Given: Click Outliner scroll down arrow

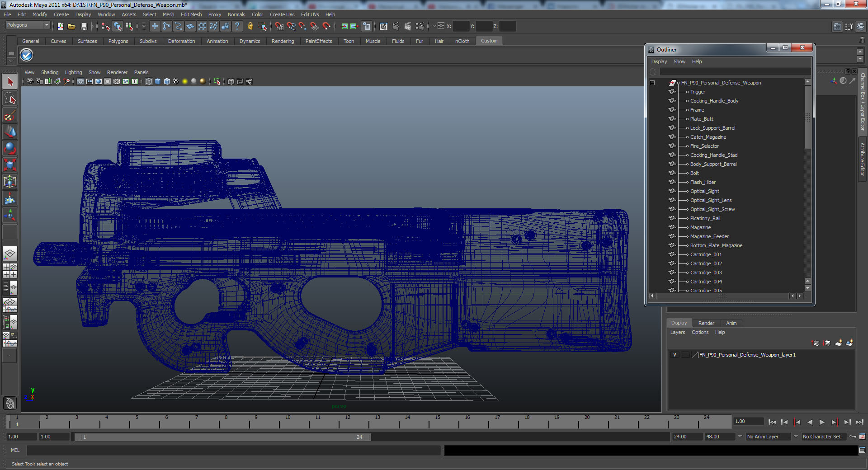Looking at the screenshot, I should click(x=808, y=288).
